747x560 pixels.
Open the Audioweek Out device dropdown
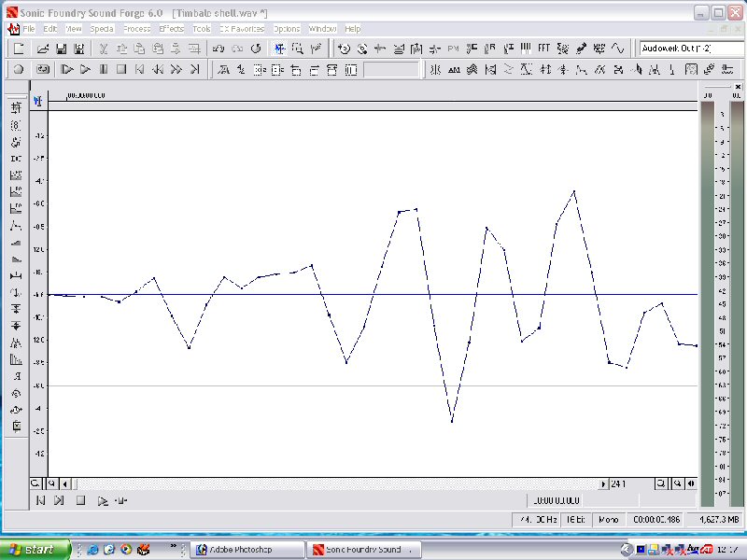pos(689,49)
